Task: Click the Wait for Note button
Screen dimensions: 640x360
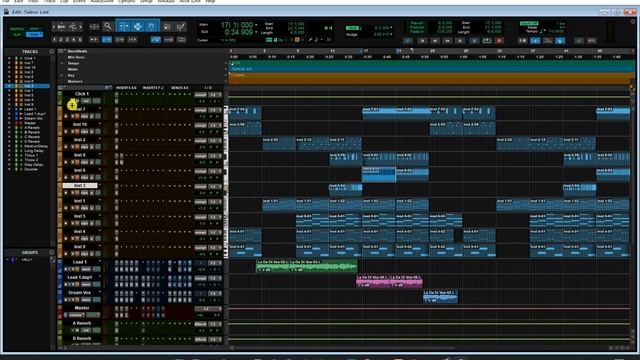Action: [x=522, y=41]
